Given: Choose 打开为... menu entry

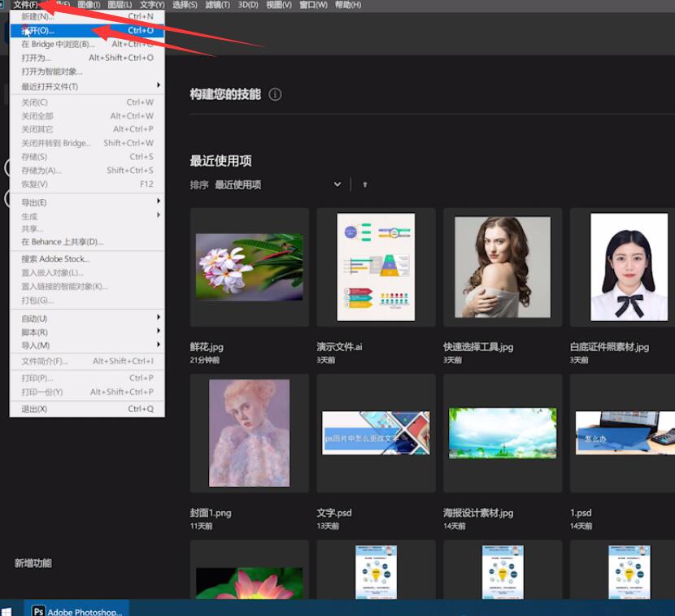Looking at the screenshot, I should pos(87,58).
